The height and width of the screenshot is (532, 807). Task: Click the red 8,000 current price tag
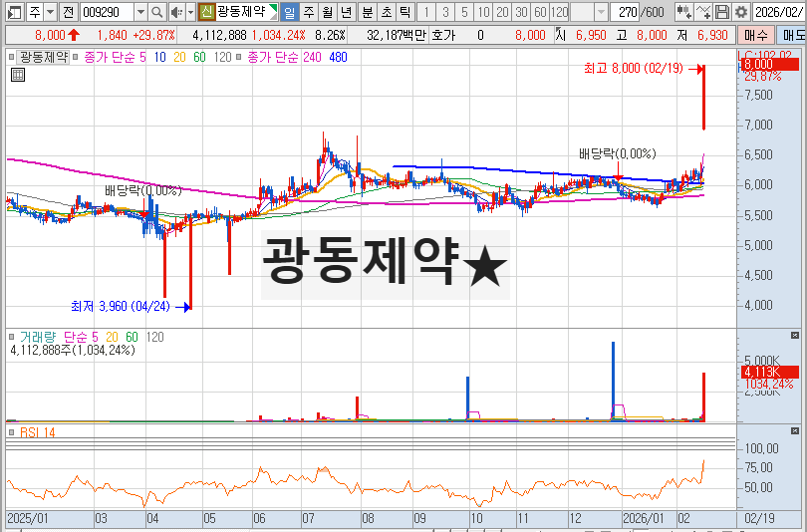pyautogui.click(x=768, y=65)
